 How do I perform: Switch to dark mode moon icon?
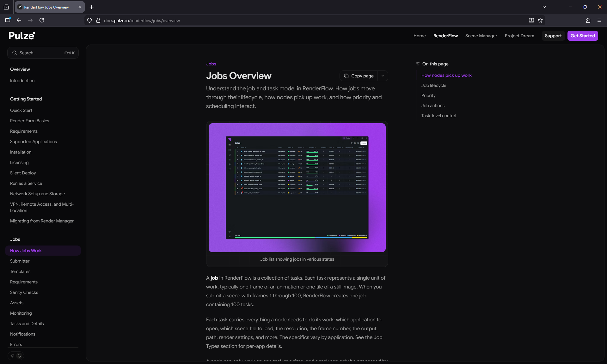click(x=20, y=356)
